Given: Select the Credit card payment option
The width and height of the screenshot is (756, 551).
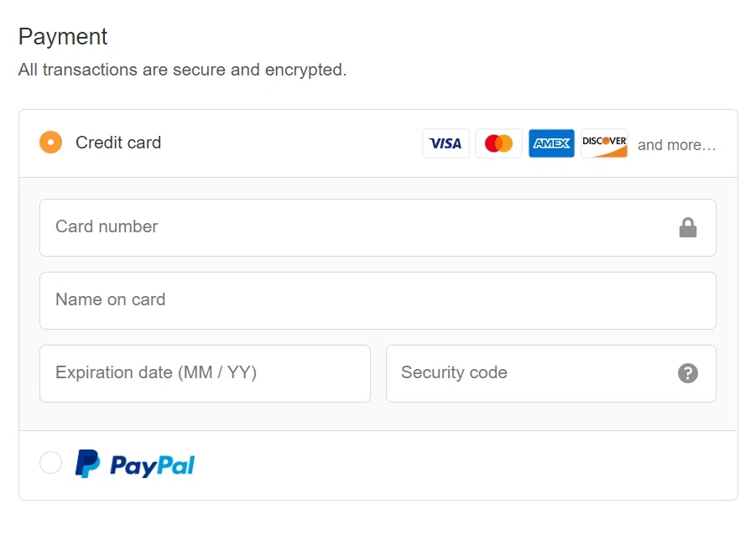Looking at the screenshot, I should (50, 142).
